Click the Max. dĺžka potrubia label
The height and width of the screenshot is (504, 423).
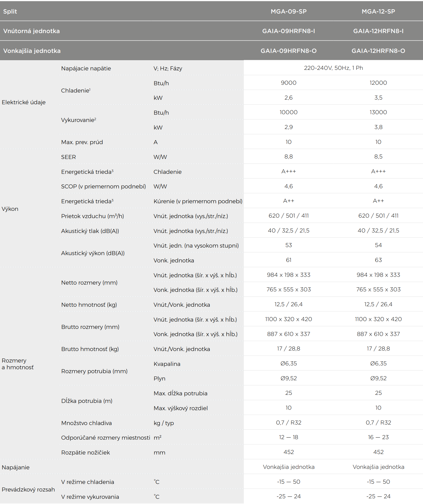pos(181,393)
